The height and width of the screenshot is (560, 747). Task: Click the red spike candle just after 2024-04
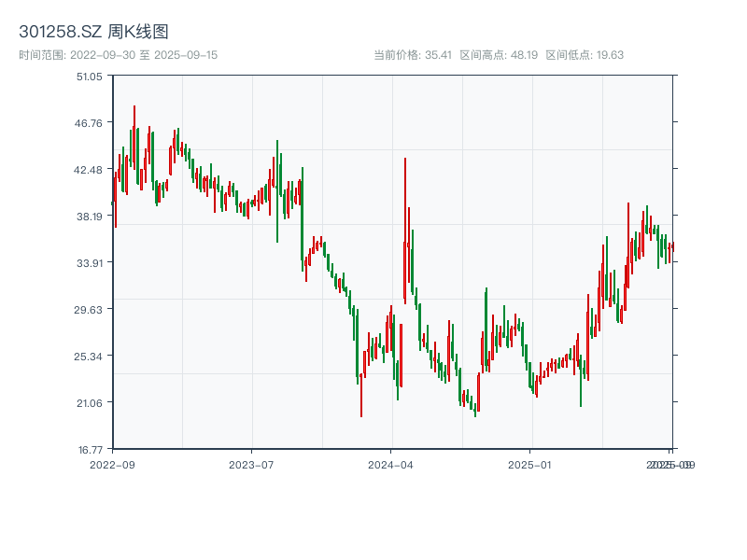(x=405, y=231)
